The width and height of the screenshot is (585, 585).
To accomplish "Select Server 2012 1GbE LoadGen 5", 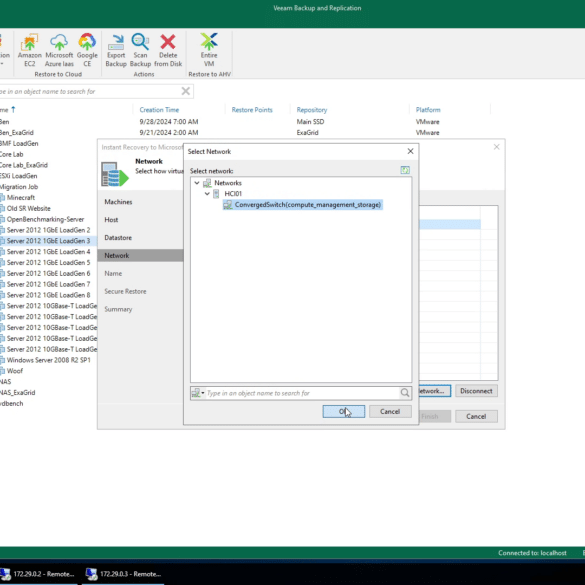I will pos(48,262).
